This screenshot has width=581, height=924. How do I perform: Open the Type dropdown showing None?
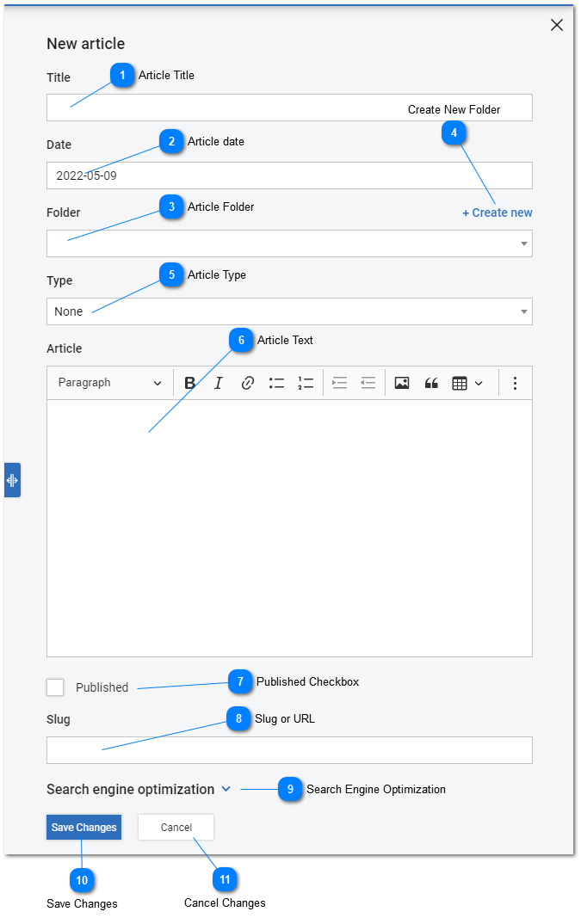(x=289, y=311)
